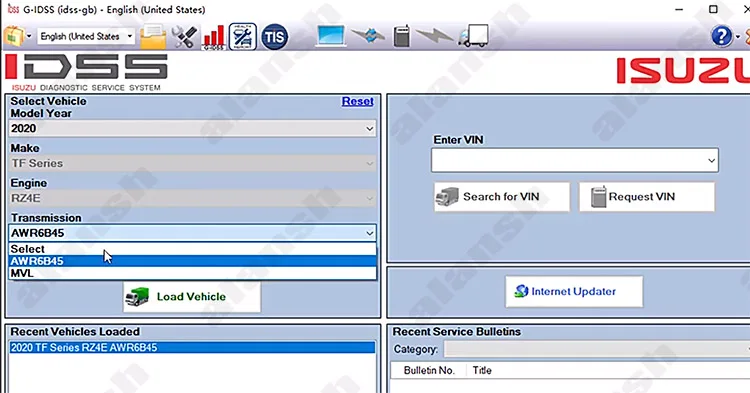The height and width of the screenshot is (393, 750).
Task: Expand the arrow beside the package icon
Action: pos(29,37)
